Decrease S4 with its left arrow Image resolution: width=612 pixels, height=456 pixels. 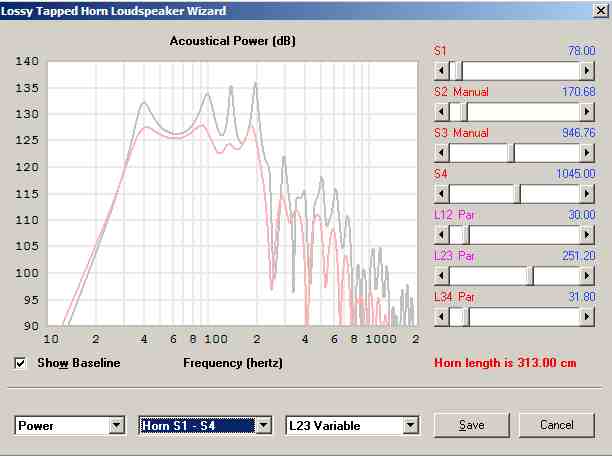(441, 194)
